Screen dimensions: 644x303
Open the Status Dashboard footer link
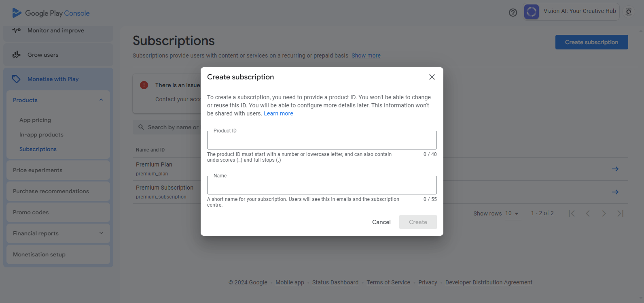pos(335,282)
